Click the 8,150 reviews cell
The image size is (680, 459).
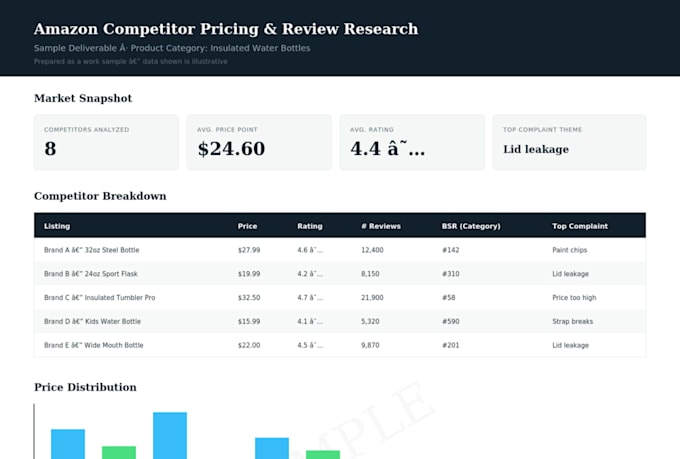[370, 274]
